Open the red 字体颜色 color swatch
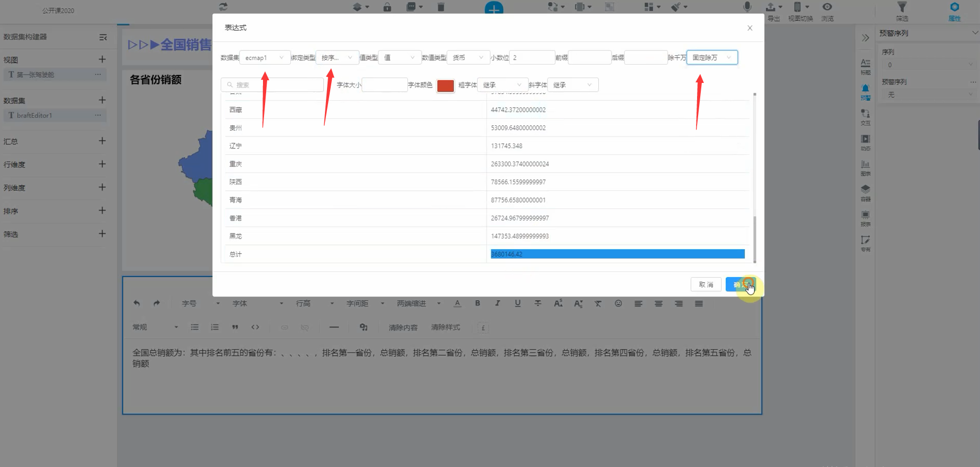 [445, 86]
